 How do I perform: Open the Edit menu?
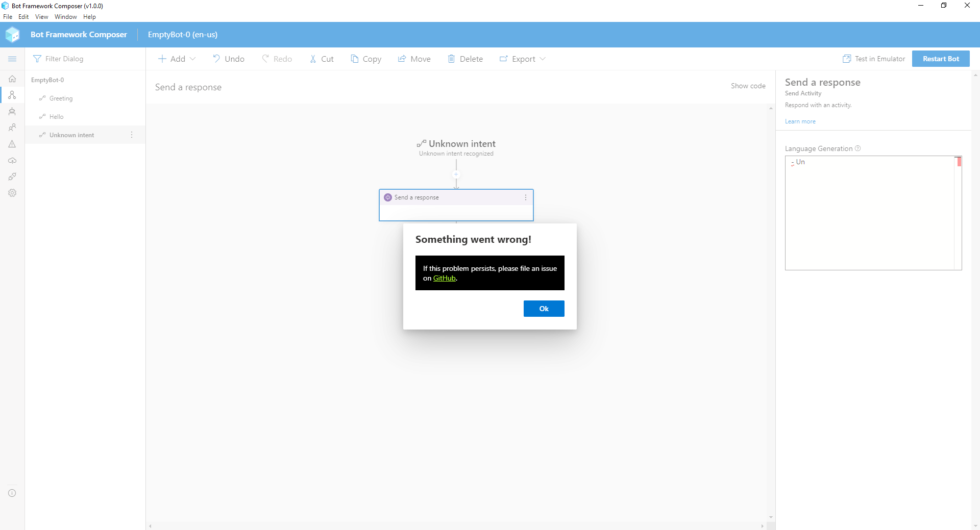tap(23, 16)
